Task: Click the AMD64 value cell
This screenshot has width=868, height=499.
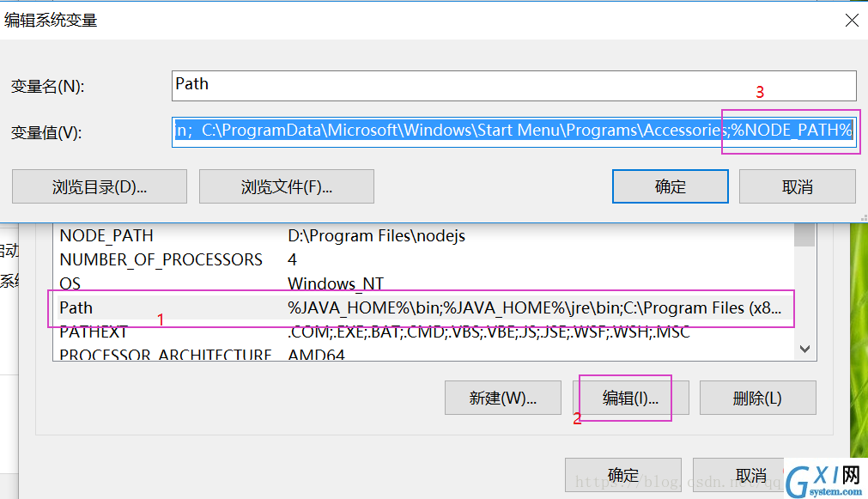Action: pyautogui.click(x=316, y=355)
